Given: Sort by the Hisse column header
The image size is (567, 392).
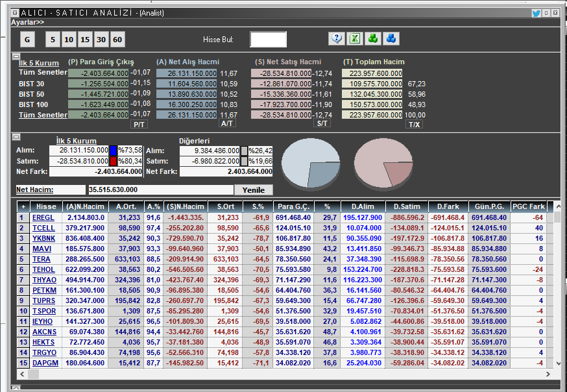Looking at the screenshot, I should (x=46, y=206).
